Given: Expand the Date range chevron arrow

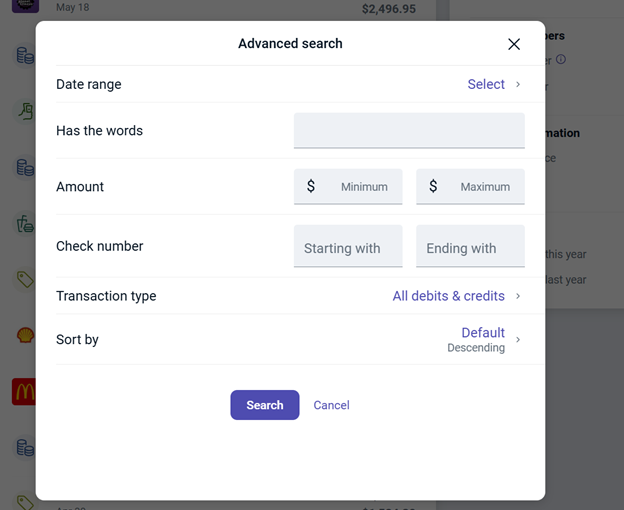Looking at the screenshot, I should click(518, 84).
